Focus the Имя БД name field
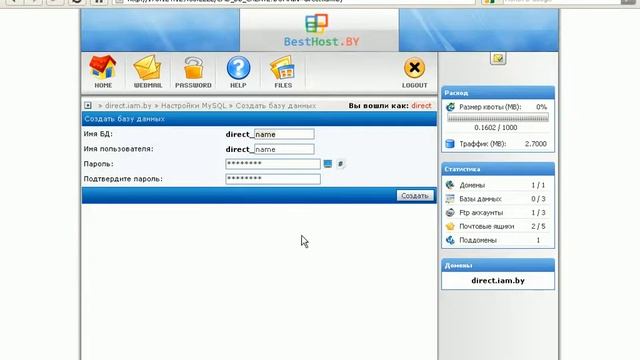This screenshot has height=360, width=640. [284, 134]
